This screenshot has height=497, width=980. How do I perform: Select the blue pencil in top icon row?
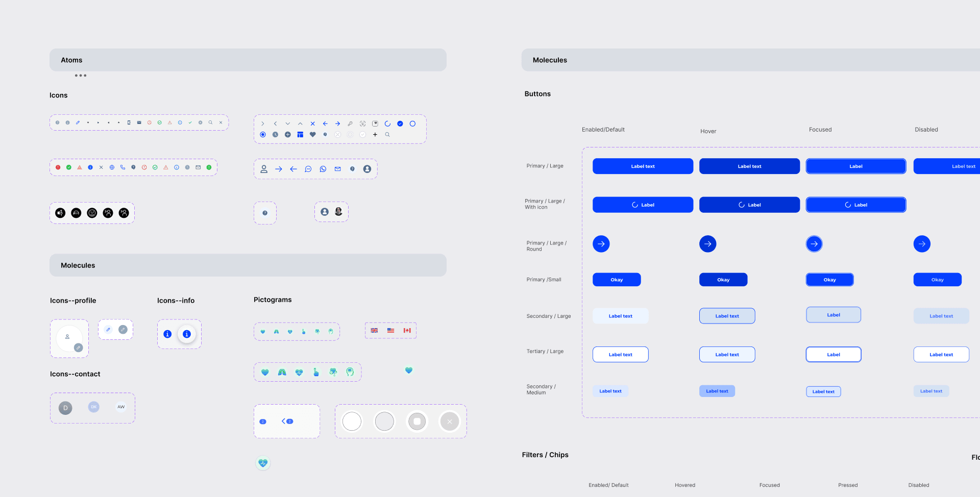tap(78, 122)
